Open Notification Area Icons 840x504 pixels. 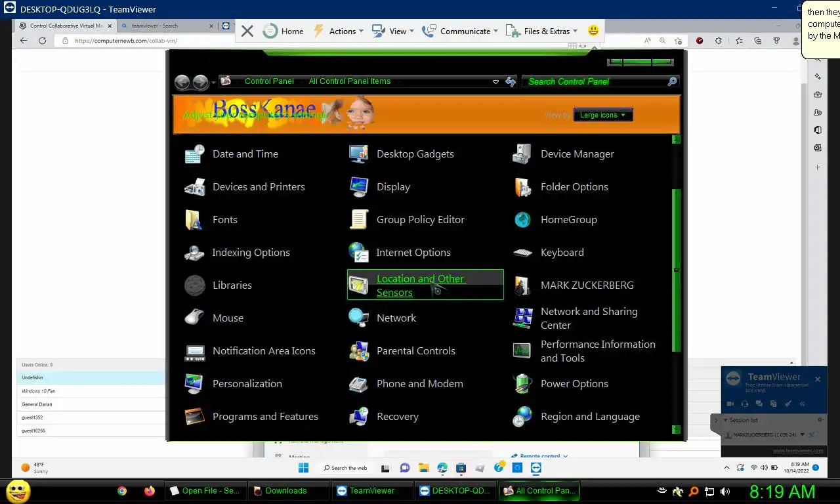[249, 351]
